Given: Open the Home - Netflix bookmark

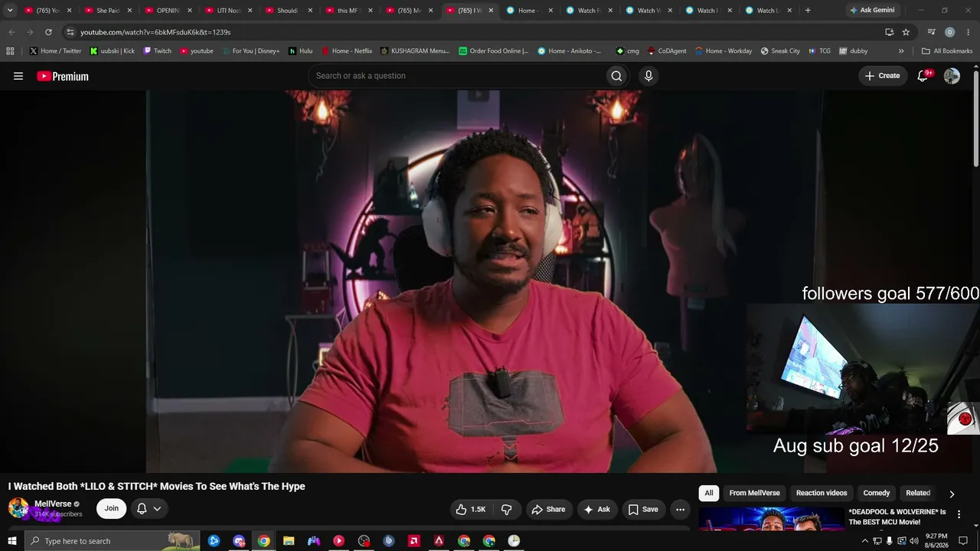Looking at the screenshot, I should [x=346, y=51].
